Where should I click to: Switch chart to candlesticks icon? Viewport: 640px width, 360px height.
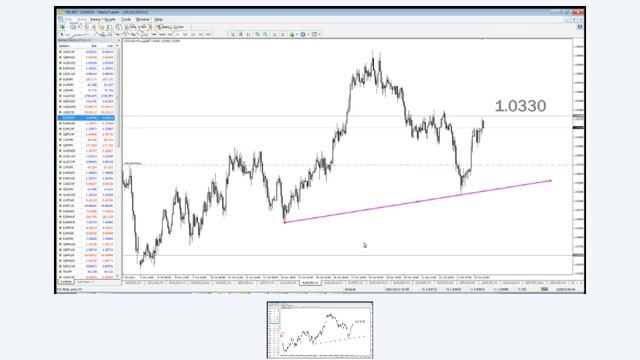click(x=240, y=35)
